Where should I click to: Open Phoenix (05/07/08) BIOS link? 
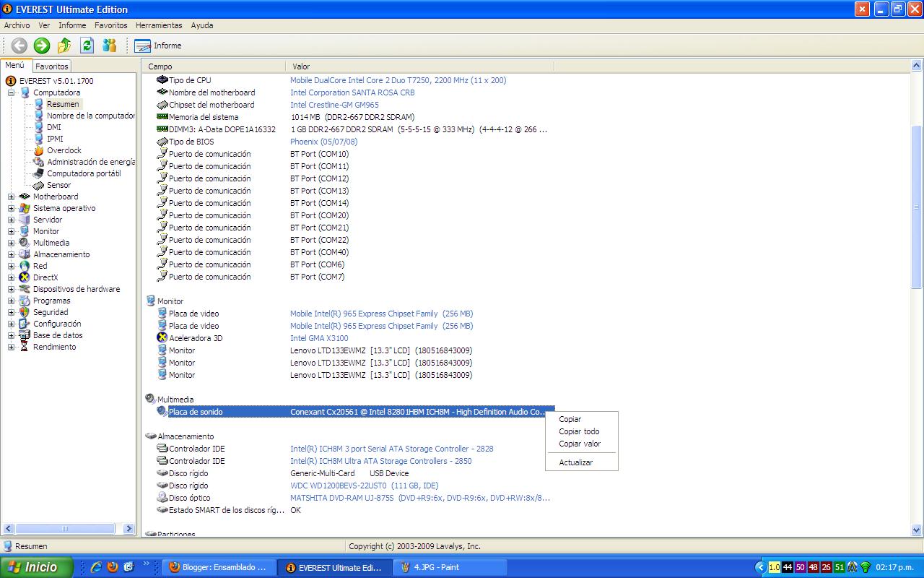pos(323,142)
